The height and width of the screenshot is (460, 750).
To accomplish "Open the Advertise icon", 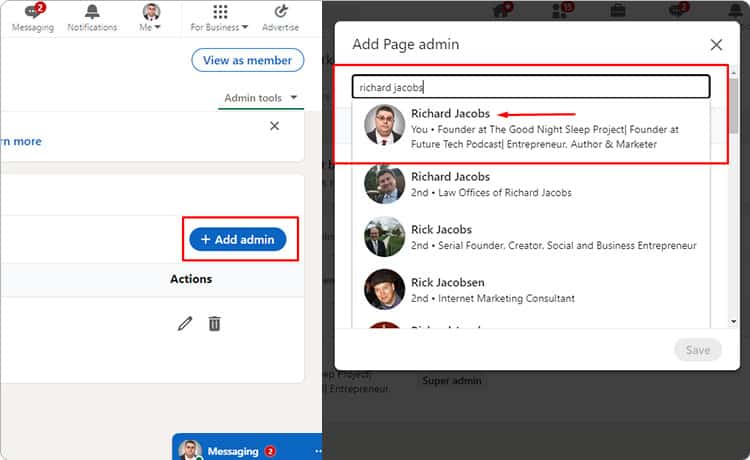I will [280, 17].
